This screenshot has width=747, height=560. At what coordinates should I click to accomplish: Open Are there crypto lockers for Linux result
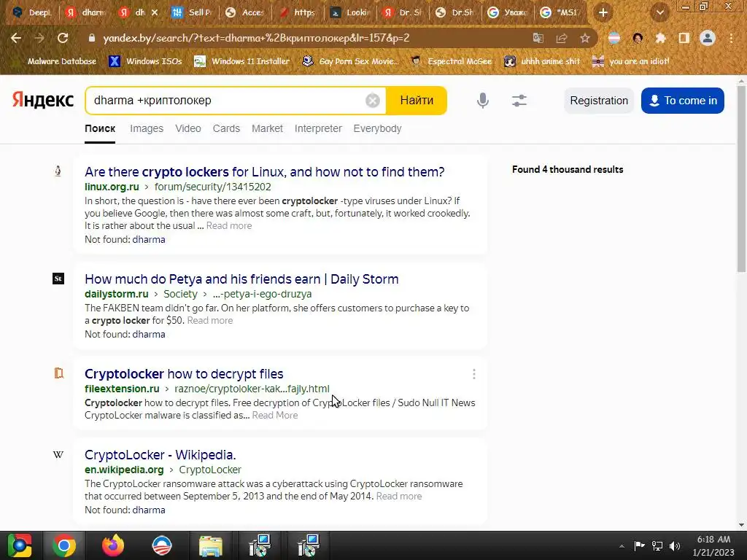tap(264, 172)
